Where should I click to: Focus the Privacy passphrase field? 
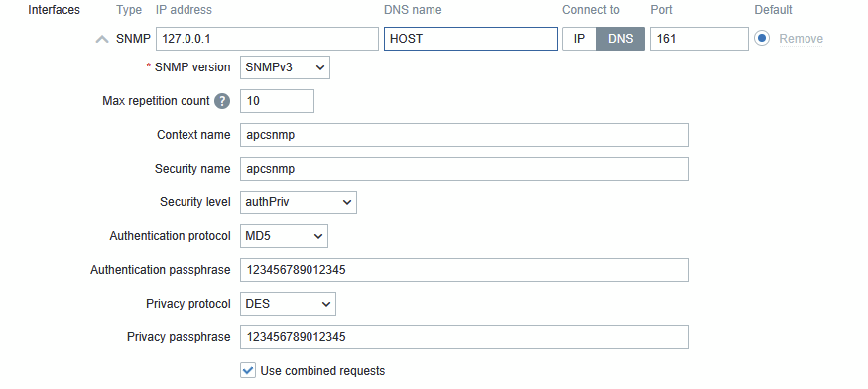click(464, 337)
